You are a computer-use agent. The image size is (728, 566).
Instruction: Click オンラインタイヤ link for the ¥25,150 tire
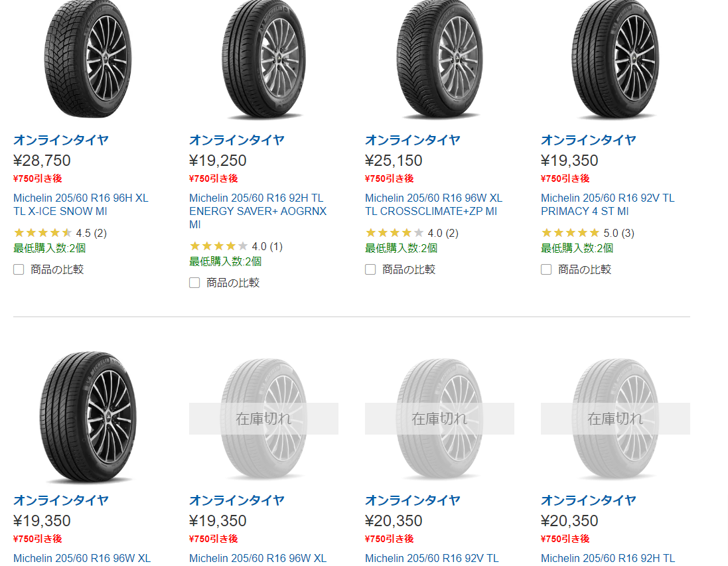(411, 139)
